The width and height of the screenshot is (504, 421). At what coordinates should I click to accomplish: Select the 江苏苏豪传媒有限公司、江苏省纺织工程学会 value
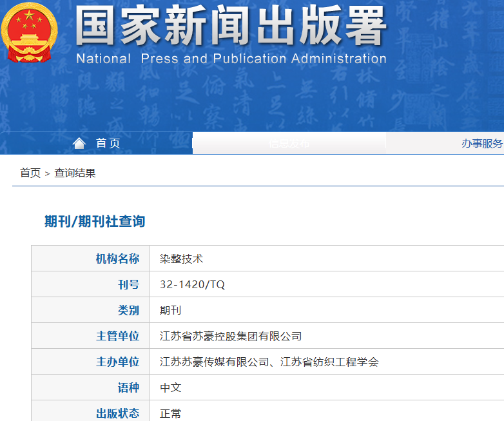click(269, 362)
